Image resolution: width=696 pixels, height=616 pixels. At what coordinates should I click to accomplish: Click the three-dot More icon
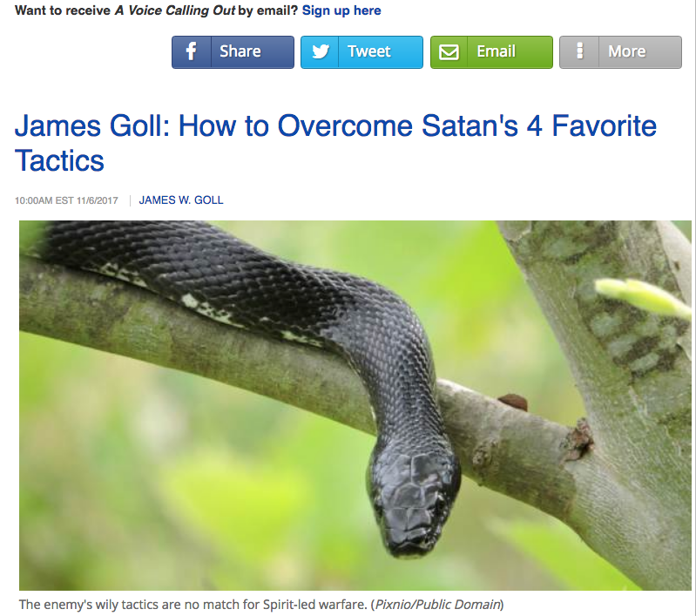pyautogui.click(x=579, y=51)
